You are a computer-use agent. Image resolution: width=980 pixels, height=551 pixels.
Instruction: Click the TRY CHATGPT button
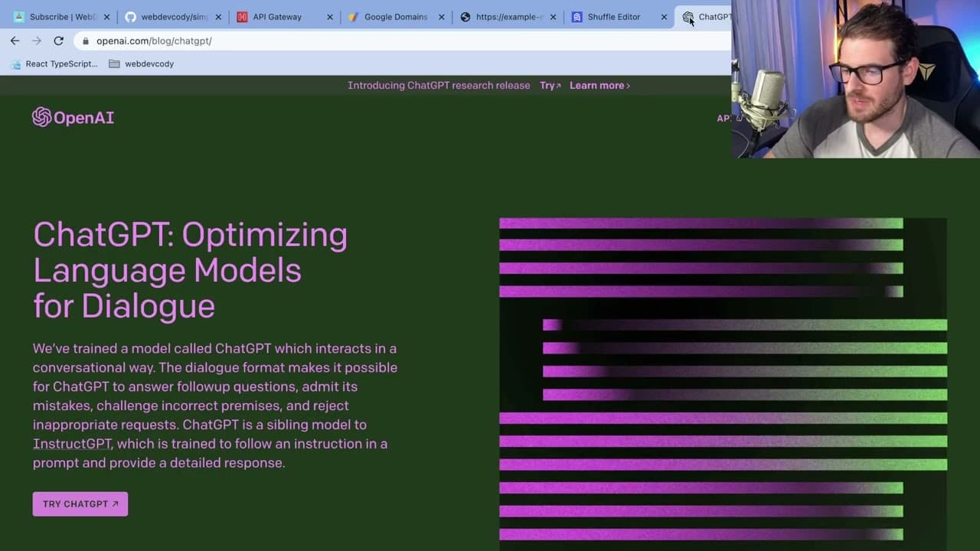80,504
